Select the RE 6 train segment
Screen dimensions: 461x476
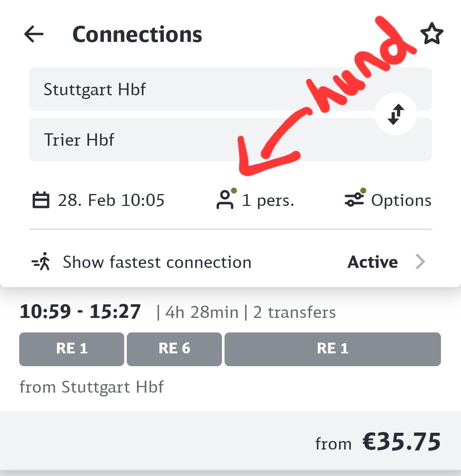pyautogui.click(x=174, y=349)
